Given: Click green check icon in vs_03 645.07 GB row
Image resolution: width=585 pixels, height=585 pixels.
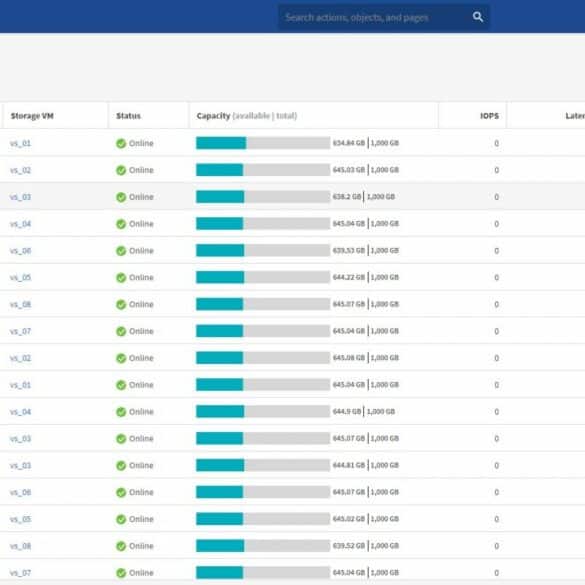Looking at the screenshot, I should pos(121,439).
